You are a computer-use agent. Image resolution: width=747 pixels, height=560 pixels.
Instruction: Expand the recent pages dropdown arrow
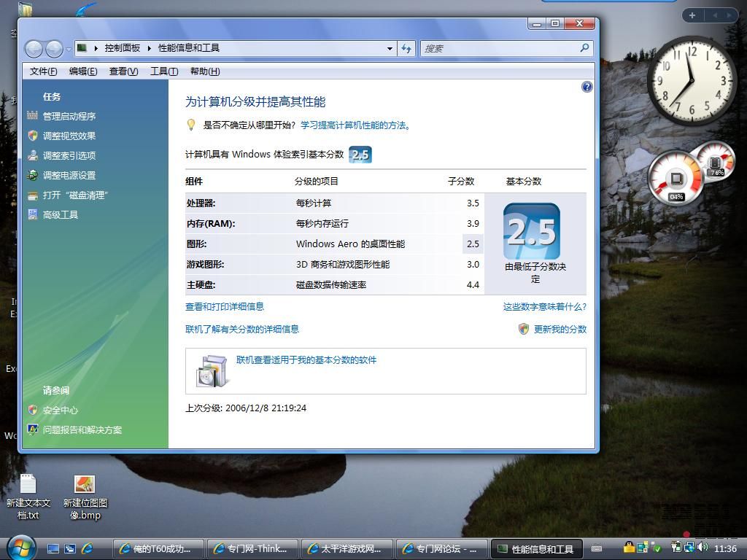[69, 49]
